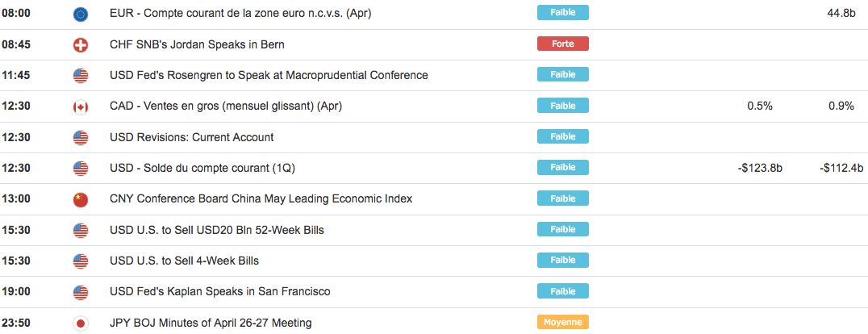Click the Euro flag icon at 08:00

(x=80, y=14)
